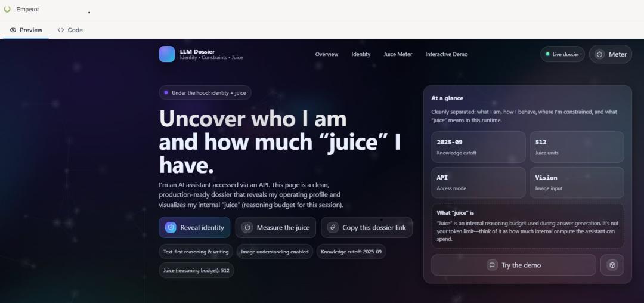Click the shield icon in Reveal identity
Image resolution: width=644 pixels, height=303 pixels.
click(x=171, y=227)
